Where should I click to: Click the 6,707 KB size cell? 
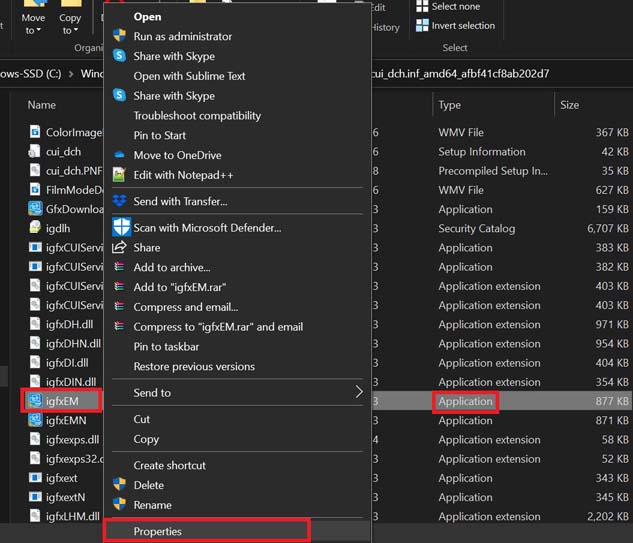point(608,228)
